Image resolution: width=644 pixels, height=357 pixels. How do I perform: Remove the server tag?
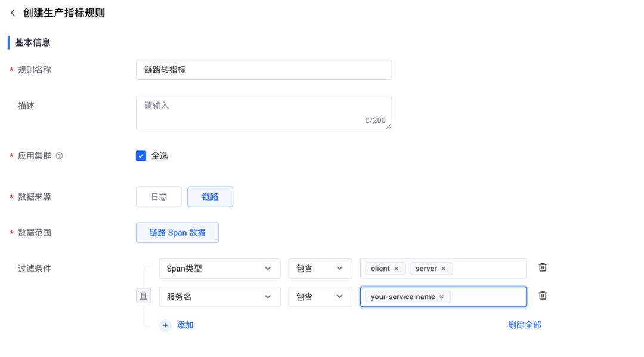[444, 269]
